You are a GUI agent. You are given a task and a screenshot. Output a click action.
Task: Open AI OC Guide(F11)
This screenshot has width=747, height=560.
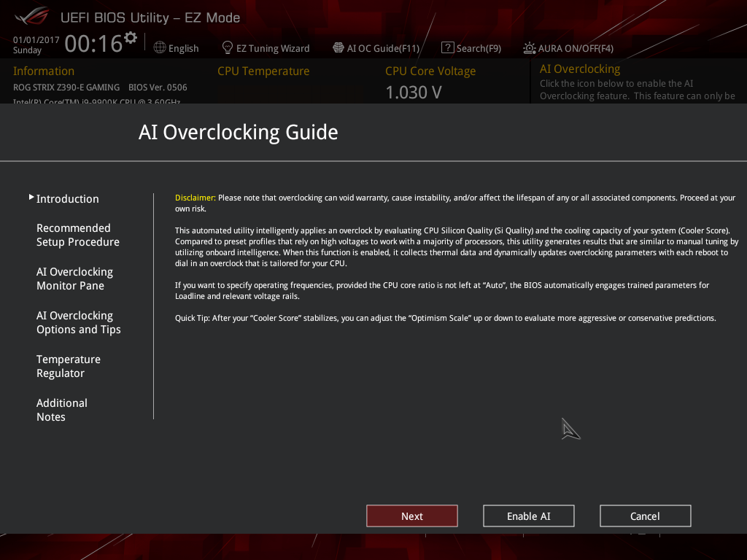point(384,48)
